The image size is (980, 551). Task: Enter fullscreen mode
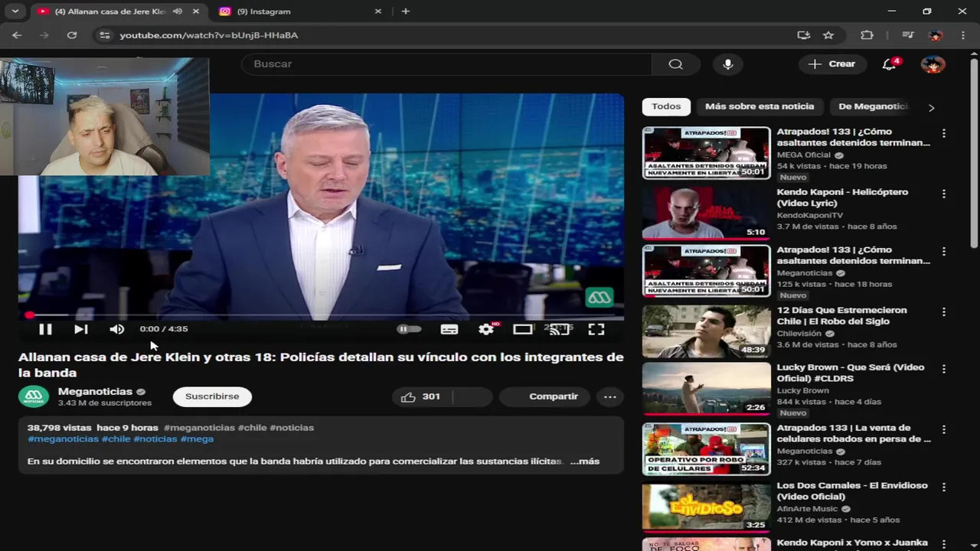tap(596, 329)
